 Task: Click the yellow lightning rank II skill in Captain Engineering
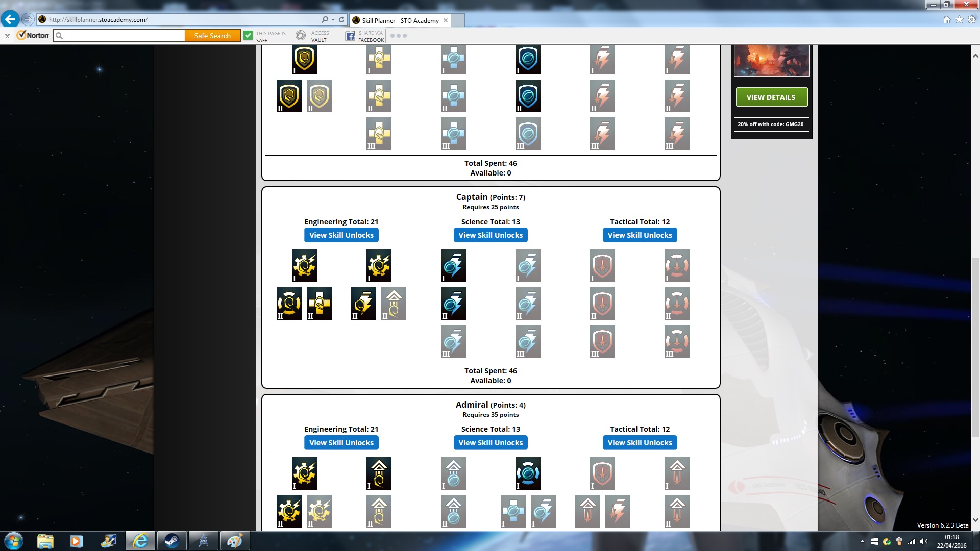coord(363,304)
